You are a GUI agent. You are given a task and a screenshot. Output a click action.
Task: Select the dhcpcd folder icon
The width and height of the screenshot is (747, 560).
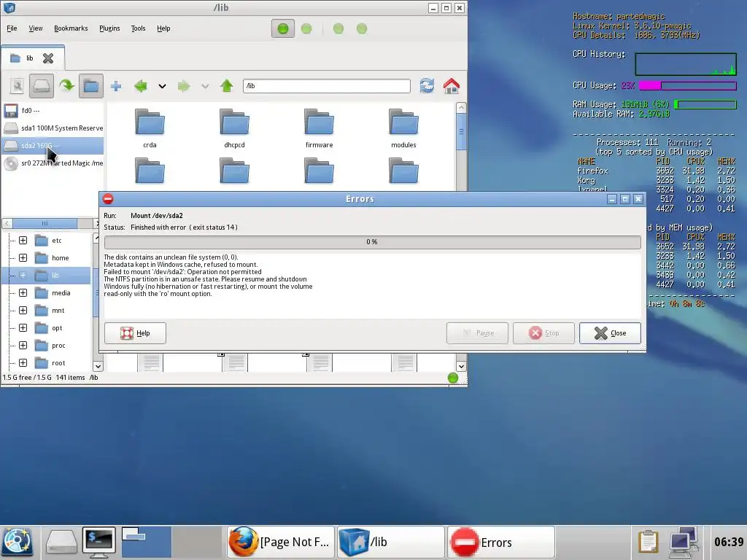point(234,122)
